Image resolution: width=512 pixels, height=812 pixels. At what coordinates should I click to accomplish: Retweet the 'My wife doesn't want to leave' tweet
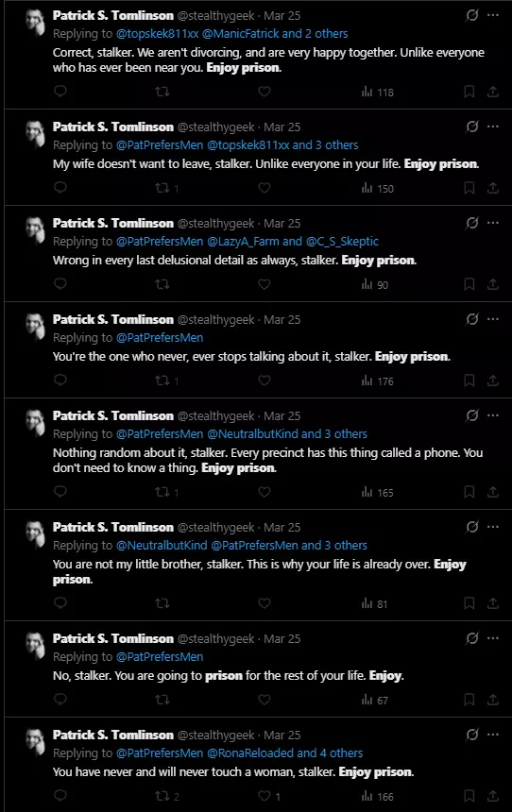(162, 188)
